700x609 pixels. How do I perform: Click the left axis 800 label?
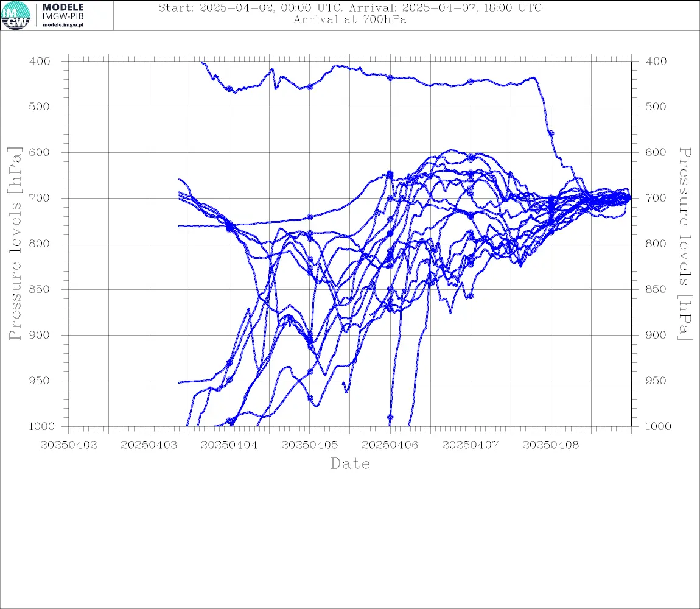40,244
